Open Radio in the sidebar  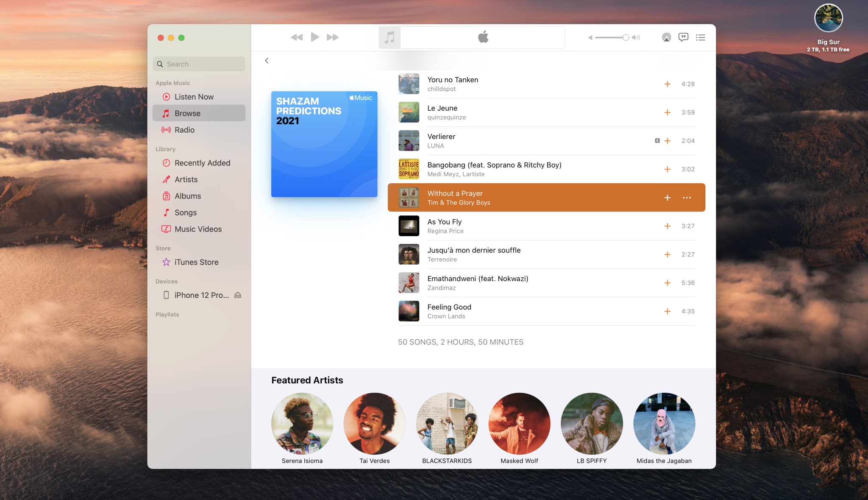point(199,130)
